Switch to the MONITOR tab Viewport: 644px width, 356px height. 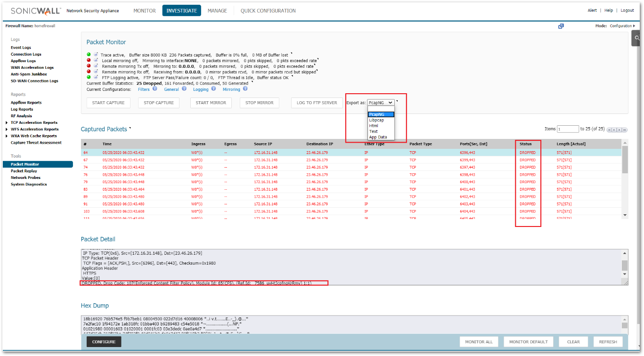pyautogui.click(x=145, y=10)
